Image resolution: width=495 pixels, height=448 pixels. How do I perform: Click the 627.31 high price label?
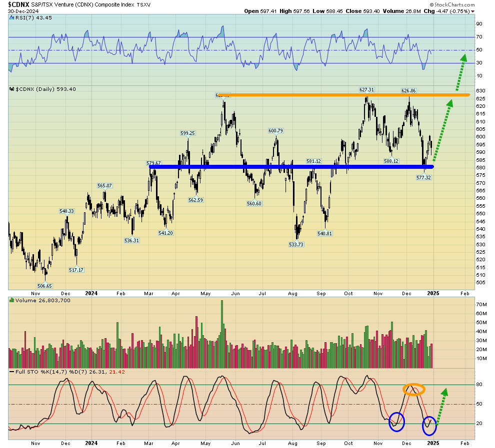tap(367, 90)
